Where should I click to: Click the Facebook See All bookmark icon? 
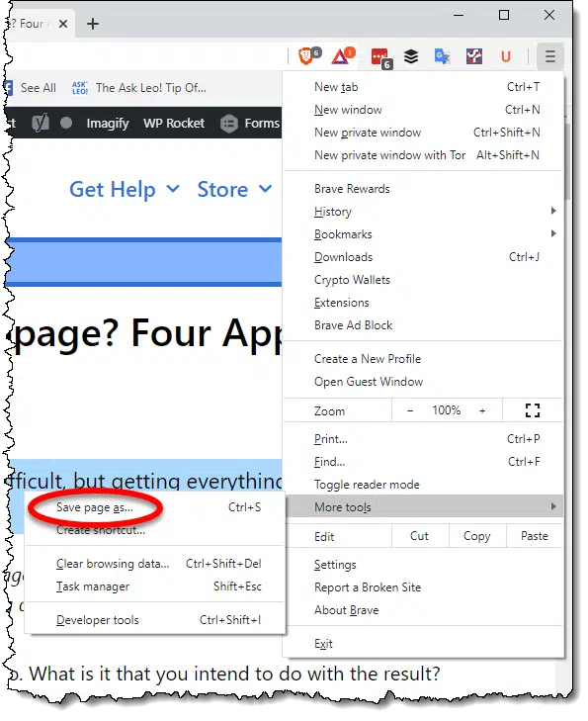click(x=8, y=87)
